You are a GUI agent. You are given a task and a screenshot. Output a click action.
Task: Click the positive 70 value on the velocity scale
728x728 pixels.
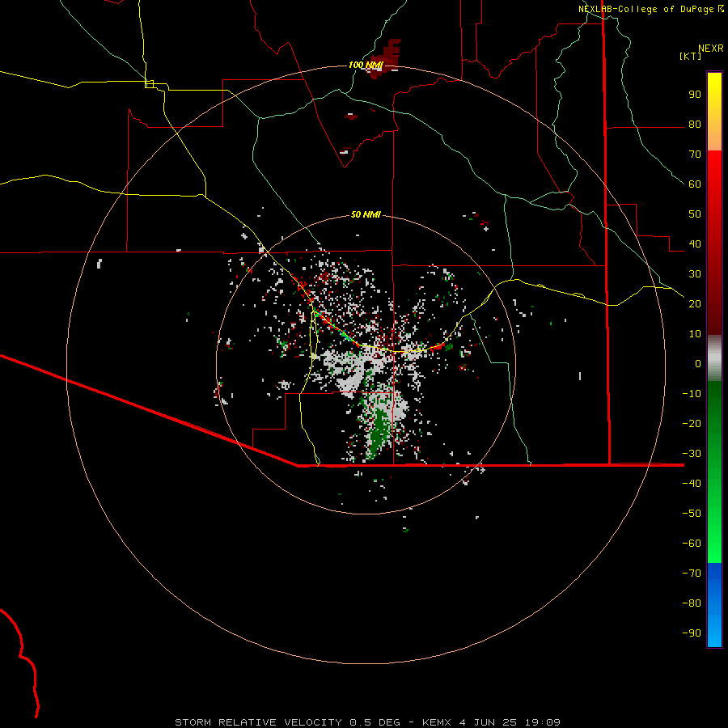click(695, 154)
